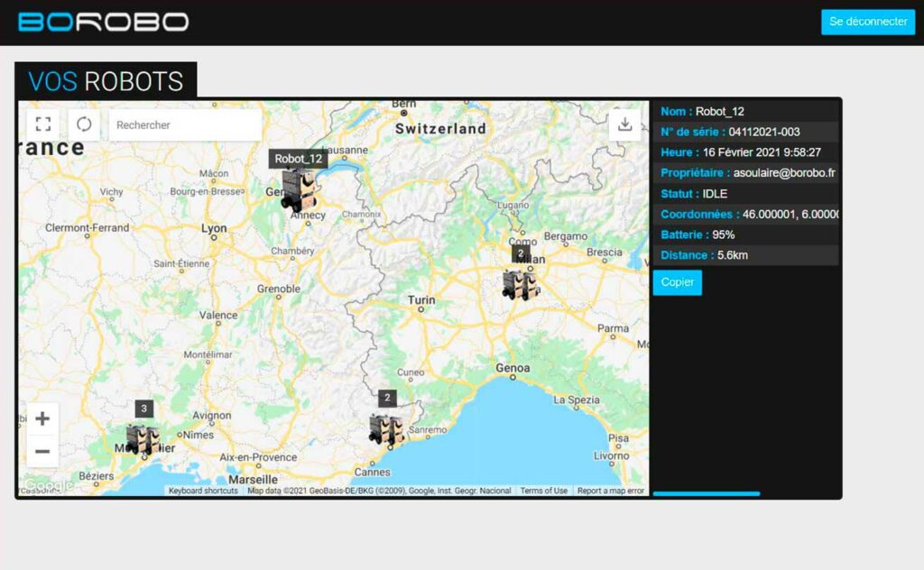Click Grenoble city label on map
924x570 pixels.
(x=279, y=289)
